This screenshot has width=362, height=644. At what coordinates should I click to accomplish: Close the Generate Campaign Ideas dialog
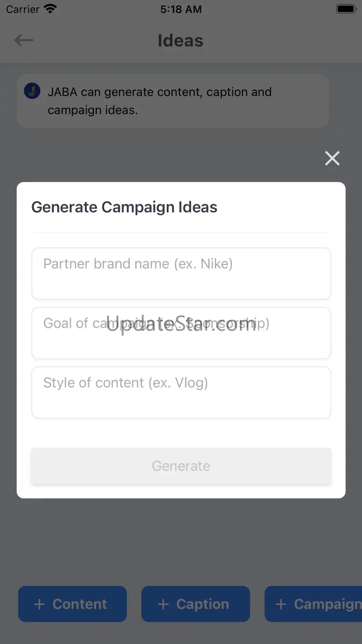point(332,158)
